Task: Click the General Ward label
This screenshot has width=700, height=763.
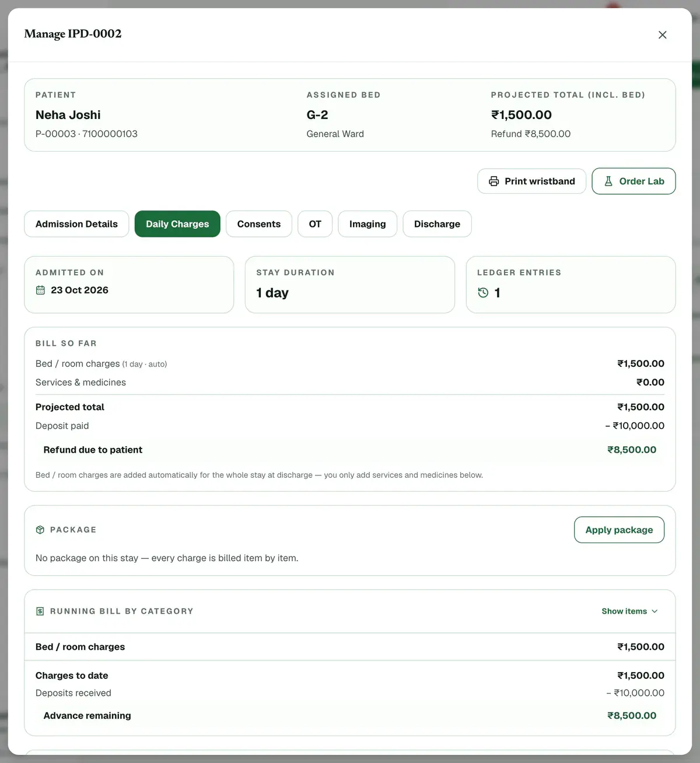Action: pos(335,134)
